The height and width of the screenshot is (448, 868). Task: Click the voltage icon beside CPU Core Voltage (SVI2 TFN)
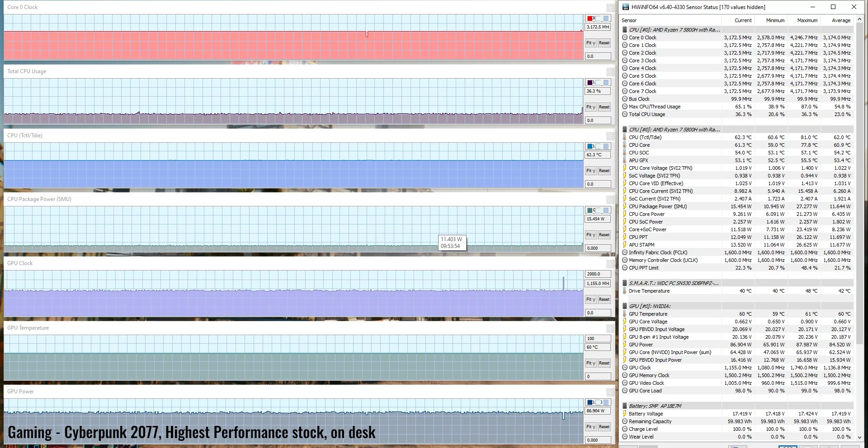625,168
